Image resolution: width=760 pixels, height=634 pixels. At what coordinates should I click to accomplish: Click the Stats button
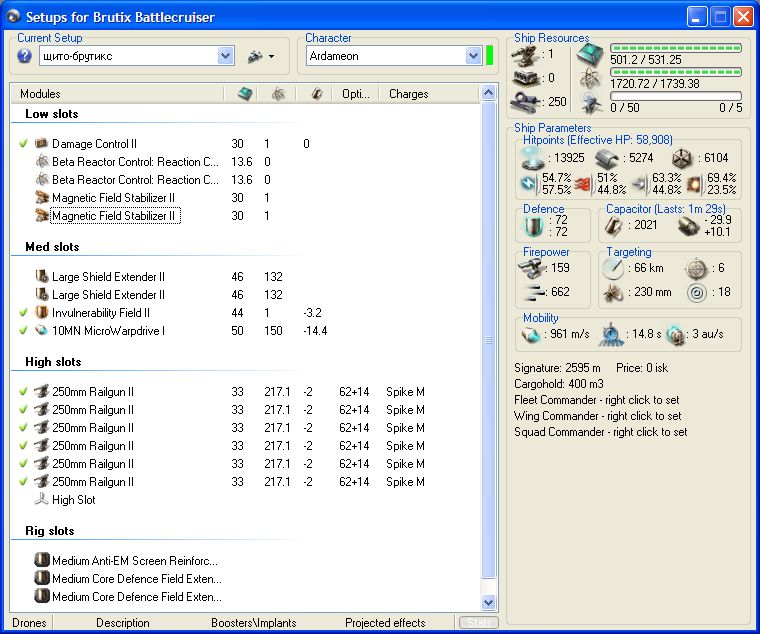click(478, 623)
